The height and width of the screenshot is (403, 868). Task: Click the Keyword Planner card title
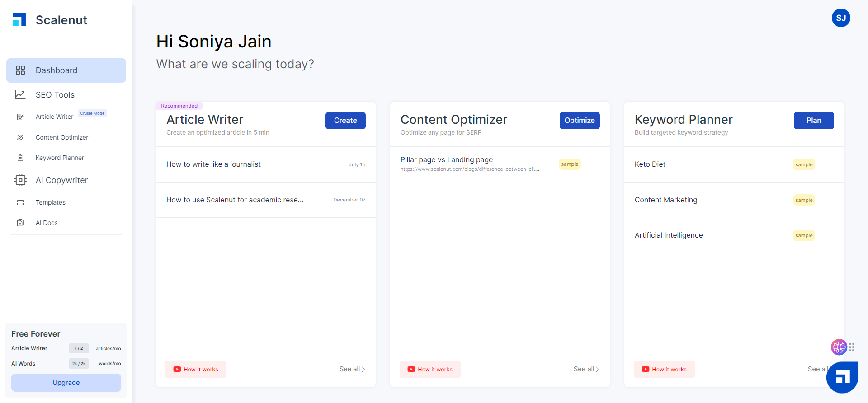pos(684,120)
